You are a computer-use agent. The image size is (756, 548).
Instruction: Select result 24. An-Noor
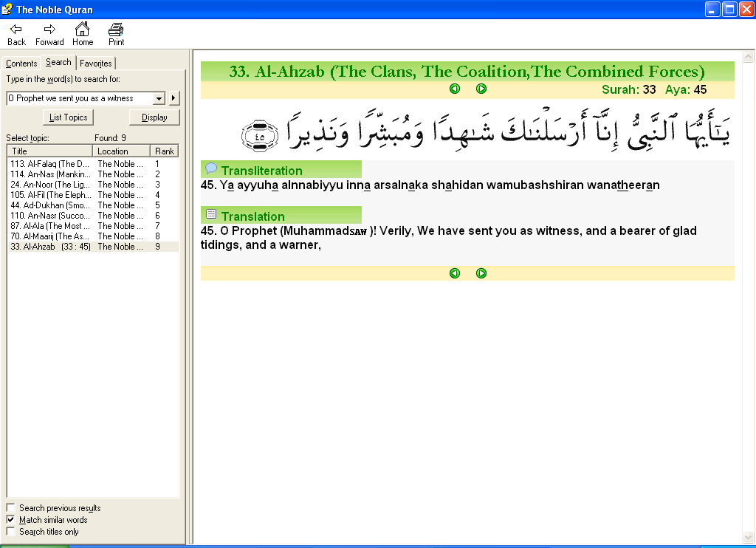tap(93, 185)
